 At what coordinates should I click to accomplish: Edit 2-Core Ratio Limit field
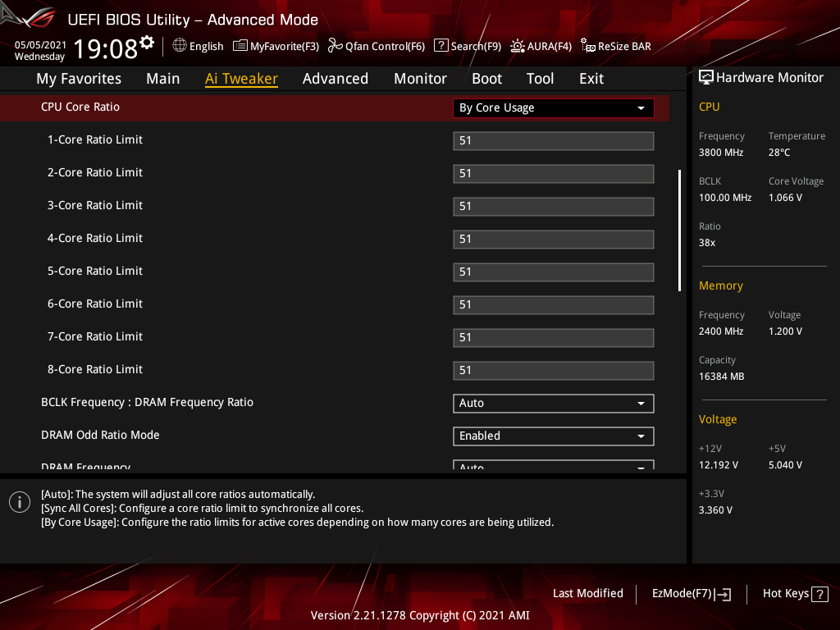click(554, 174)
